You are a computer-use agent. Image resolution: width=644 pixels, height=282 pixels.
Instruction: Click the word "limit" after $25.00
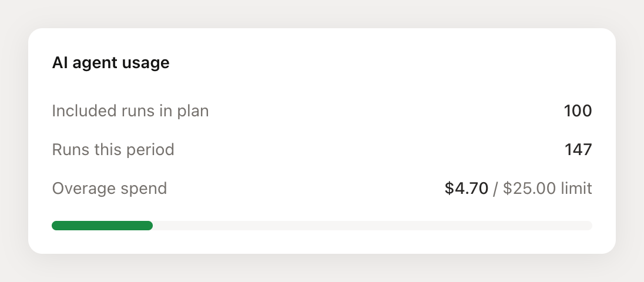coord(575,189)
